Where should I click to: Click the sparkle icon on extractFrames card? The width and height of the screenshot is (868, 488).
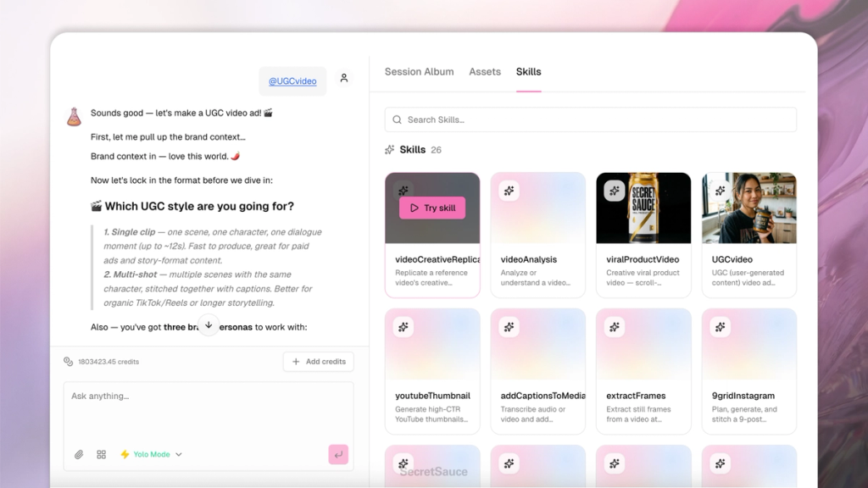point(615,326)
